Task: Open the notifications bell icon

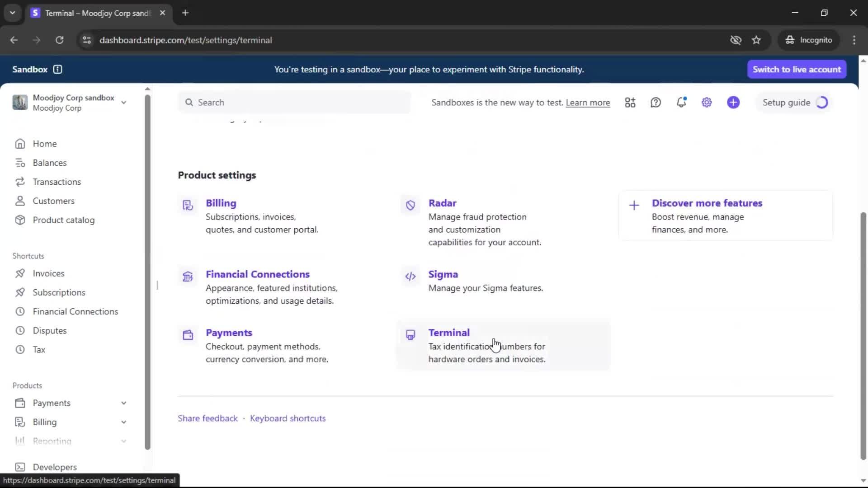Action: point(681,103)
